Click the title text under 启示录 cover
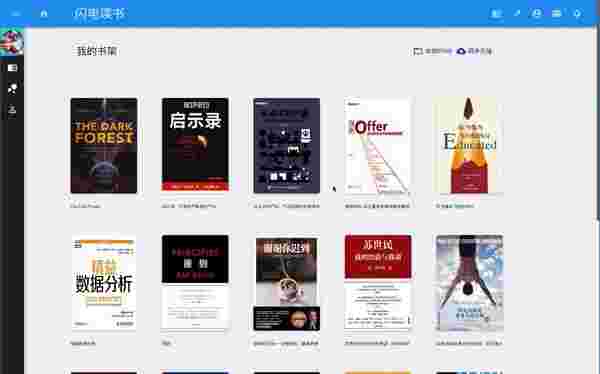 189,206
